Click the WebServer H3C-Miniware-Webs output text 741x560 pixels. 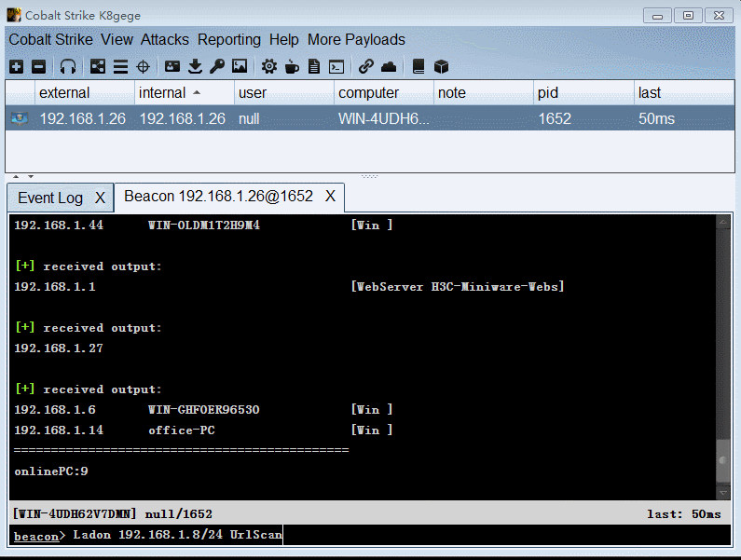tap(458, 286)
